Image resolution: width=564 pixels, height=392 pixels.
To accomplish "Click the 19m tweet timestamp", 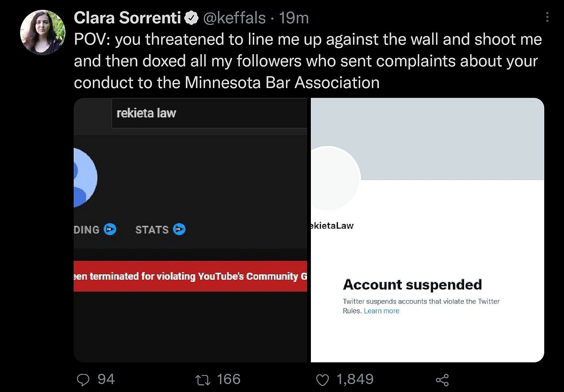I will [x=294, y=18].
